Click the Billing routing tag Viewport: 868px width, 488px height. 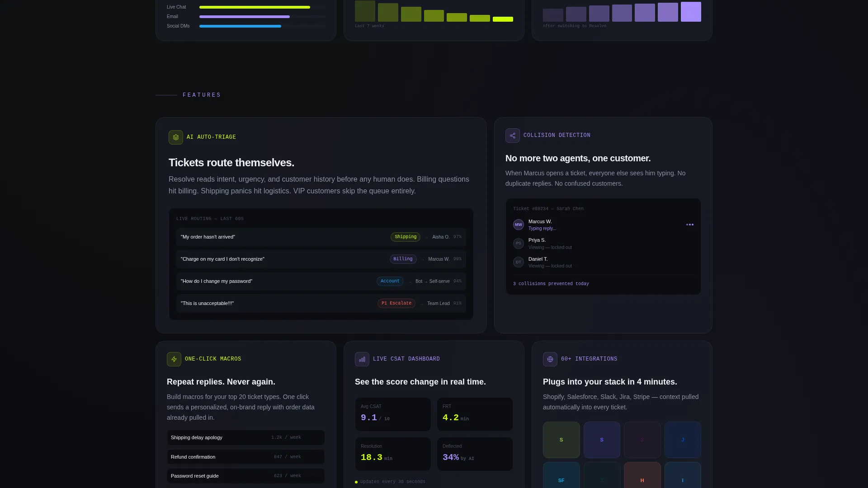tap(403, 259)
